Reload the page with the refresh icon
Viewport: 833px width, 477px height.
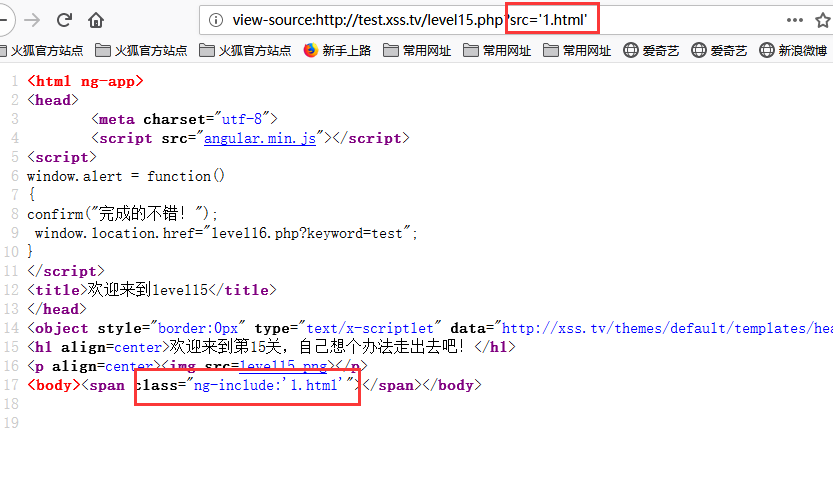(x=64, y=20)
